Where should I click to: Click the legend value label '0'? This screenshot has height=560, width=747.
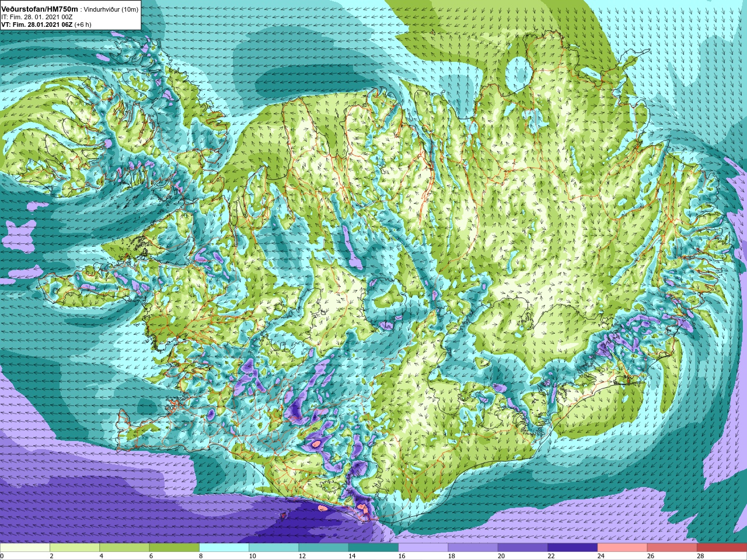[2, 556]
